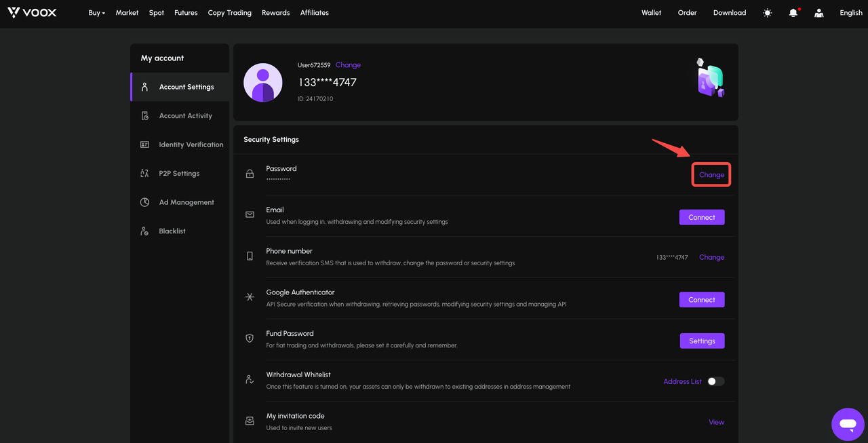The width and height of the screenshot is (868, 443).
Task: Select Account Settings in sidebar
Action: (x=180, y=87)
